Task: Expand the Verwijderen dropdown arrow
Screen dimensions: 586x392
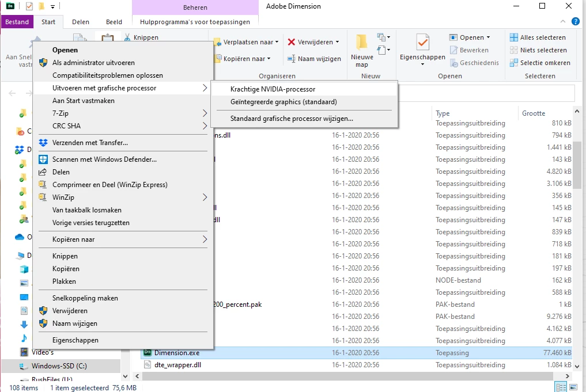Action: 338,42
